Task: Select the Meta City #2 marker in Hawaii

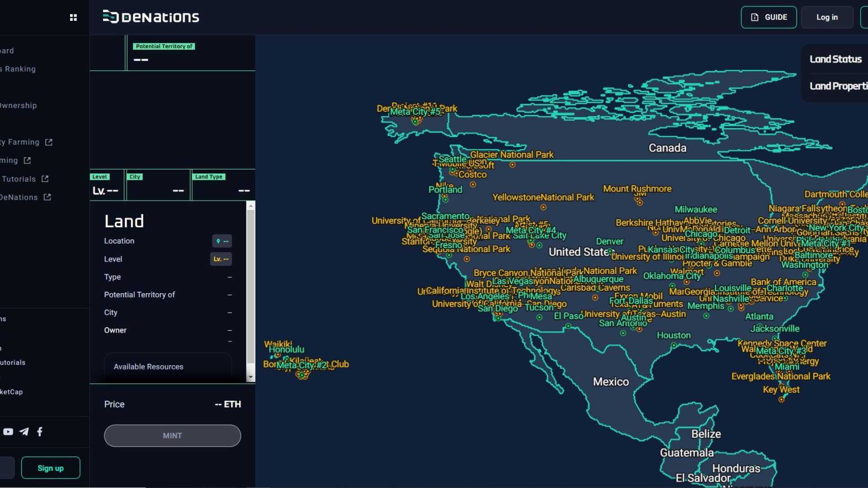Action: (x=302, y=375)
